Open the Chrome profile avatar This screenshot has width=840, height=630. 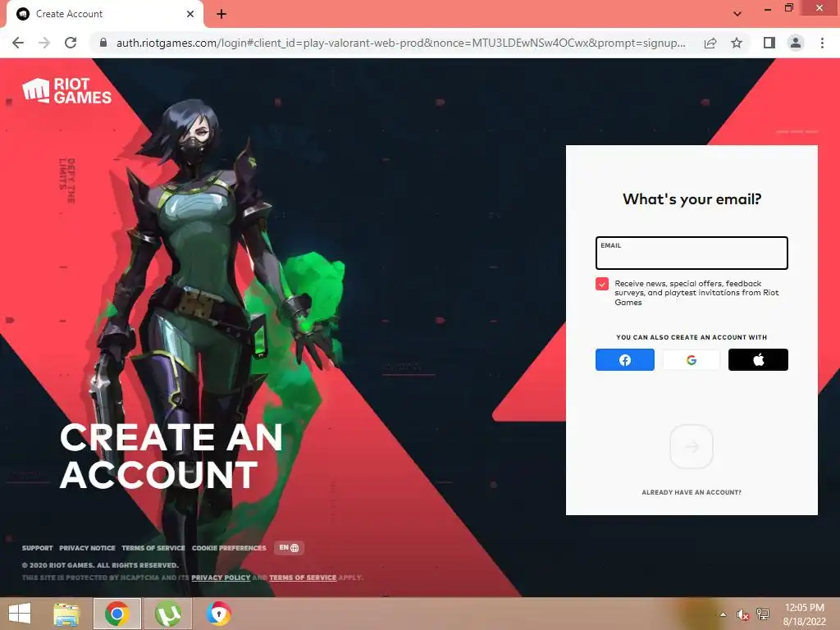[796, 43]
